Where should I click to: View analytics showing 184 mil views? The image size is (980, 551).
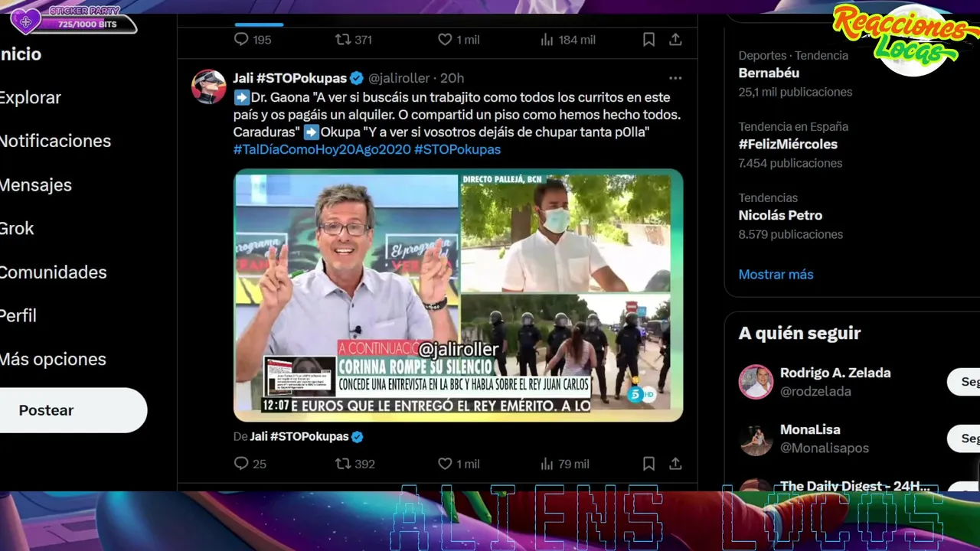(x=567, y=40)
